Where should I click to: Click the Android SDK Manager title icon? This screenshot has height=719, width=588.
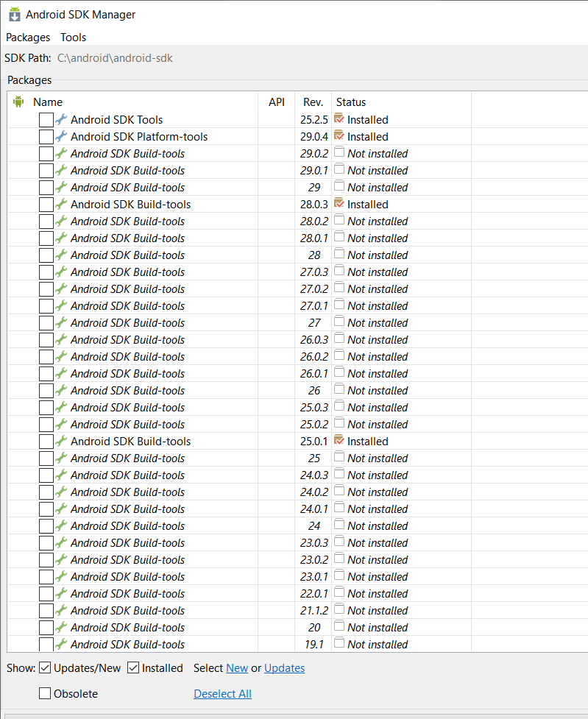[15, 14]
